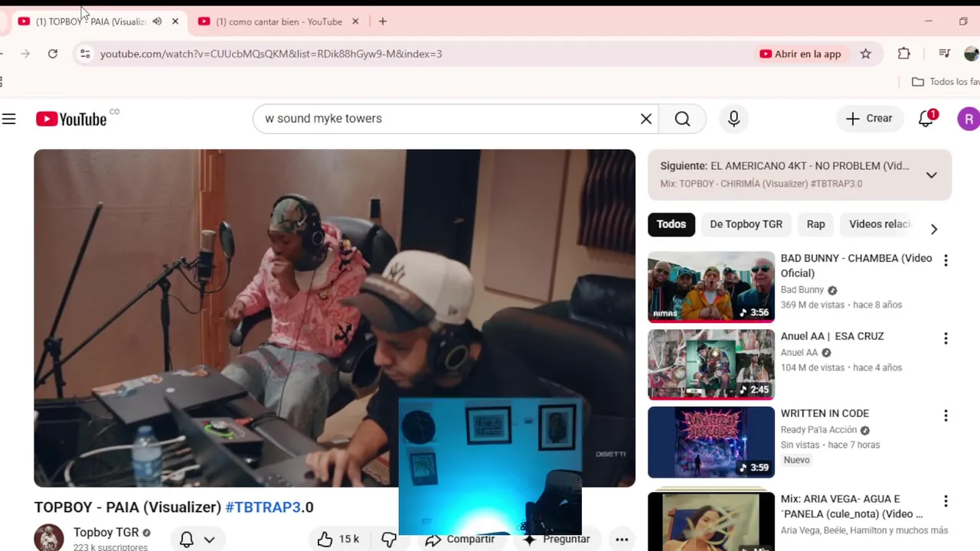Open Mix ARIA VEGA AGUA E PANELA title
Screen dimensions: 980x551
point(851,507)
